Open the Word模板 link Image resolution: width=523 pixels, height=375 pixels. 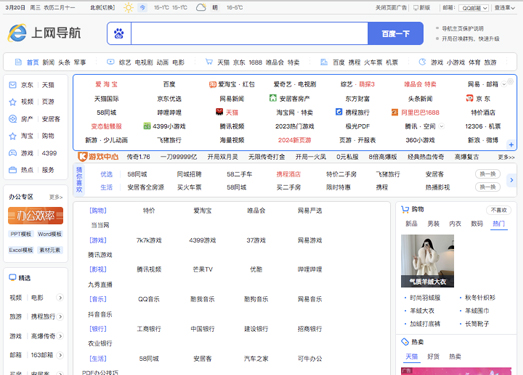[x=49, y=234]
